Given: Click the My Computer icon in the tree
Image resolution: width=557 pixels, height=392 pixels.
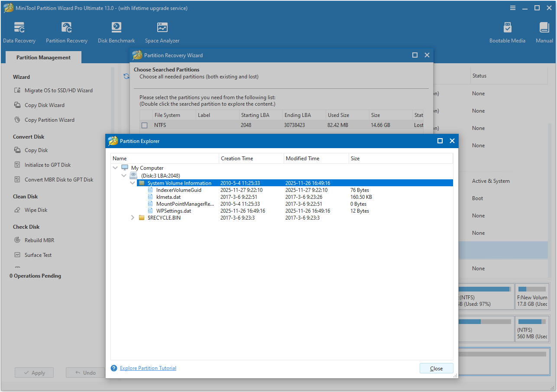Looking at the screenshot, I should coord(125,168).
